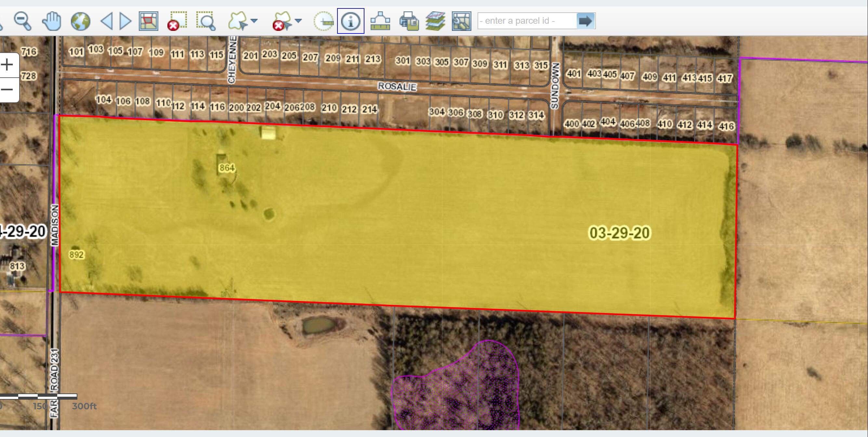Click lot number 416
Screen dimensions: 868x437
(726, 126)
